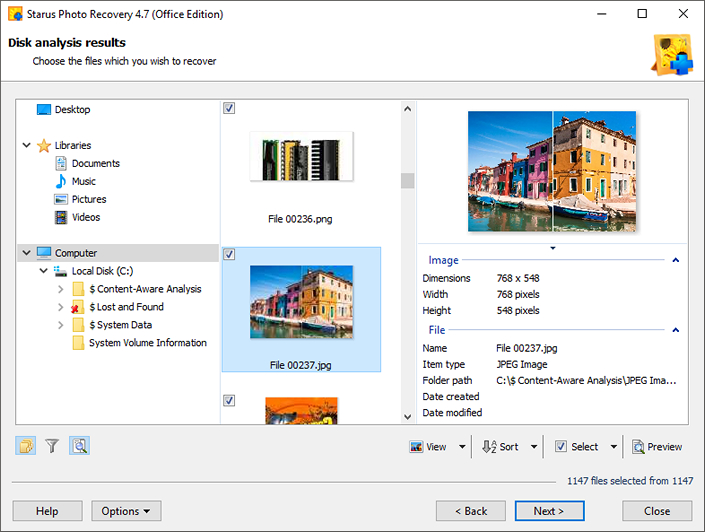Click the Preview toolbar icon
This screenshot has height=532, width=705.
638,447
